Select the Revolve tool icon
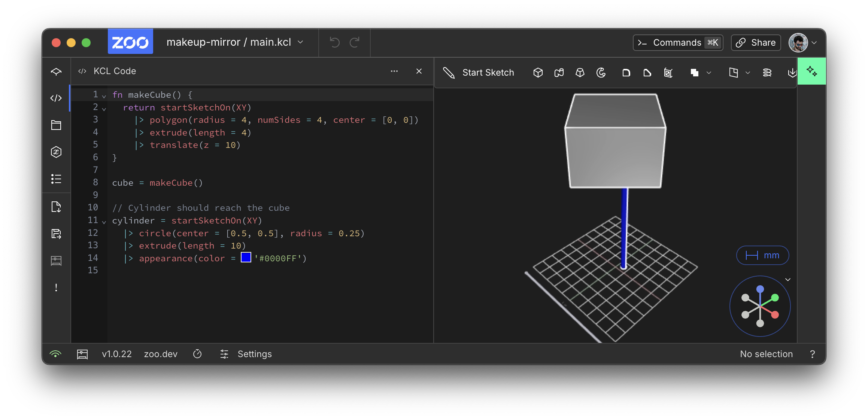Viewport: 868px width, 420px height. (601, 73)
